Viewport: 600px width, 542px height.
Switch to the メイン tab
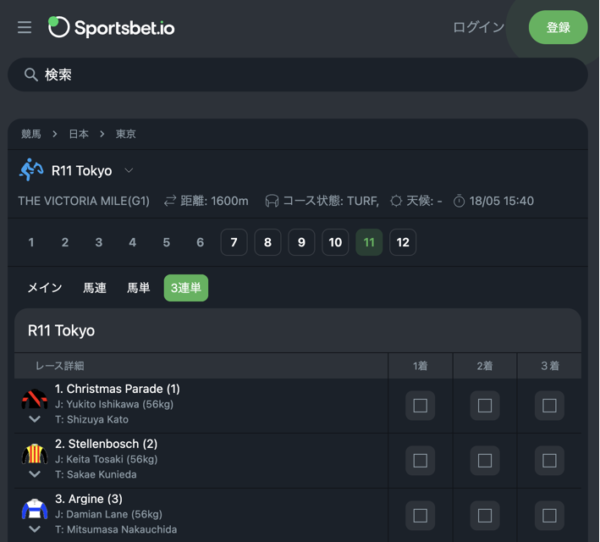point(45,288)
